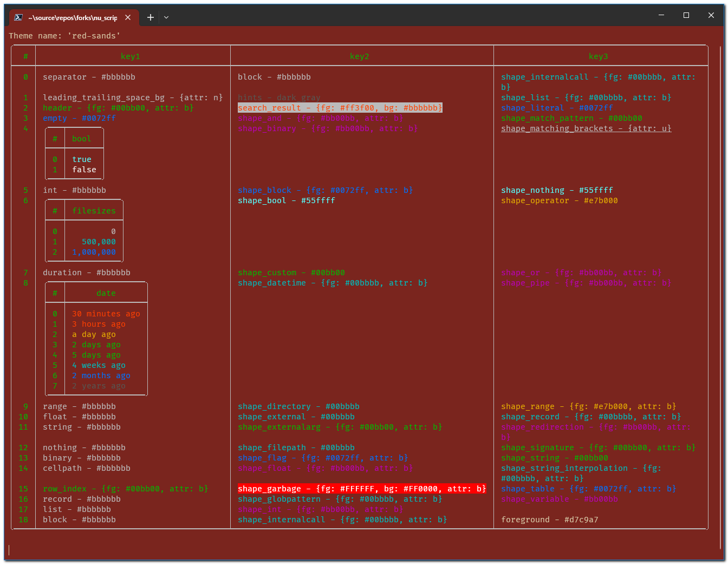Click the 'shape_table' entry
The image size is (728, 564).
pos(589,489)
